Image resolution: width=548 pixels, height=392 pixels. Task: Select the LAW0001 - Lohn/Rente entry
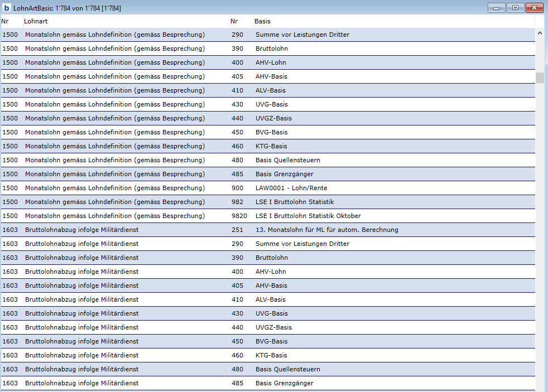291,188
